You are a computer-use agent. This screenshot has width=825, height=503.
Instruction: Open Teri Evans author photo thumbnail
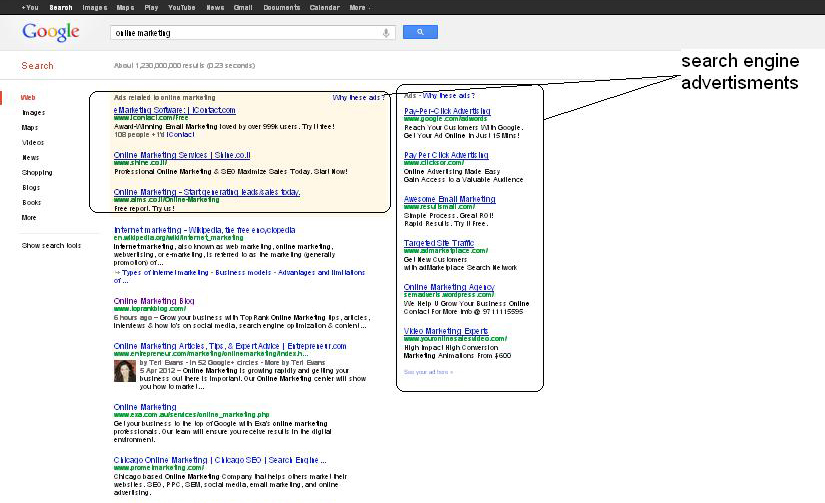coord(124,370)
